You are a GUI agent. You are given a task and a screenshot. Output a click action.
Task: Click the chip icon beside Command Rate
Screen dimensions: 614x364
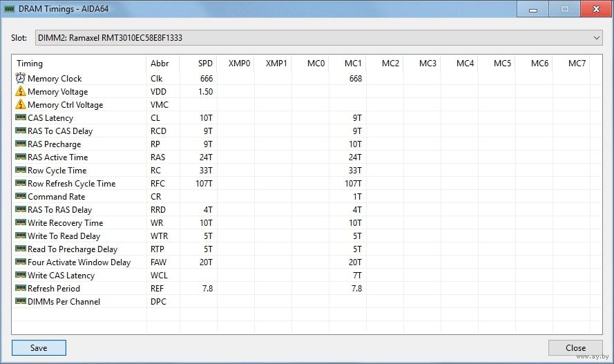20,197
